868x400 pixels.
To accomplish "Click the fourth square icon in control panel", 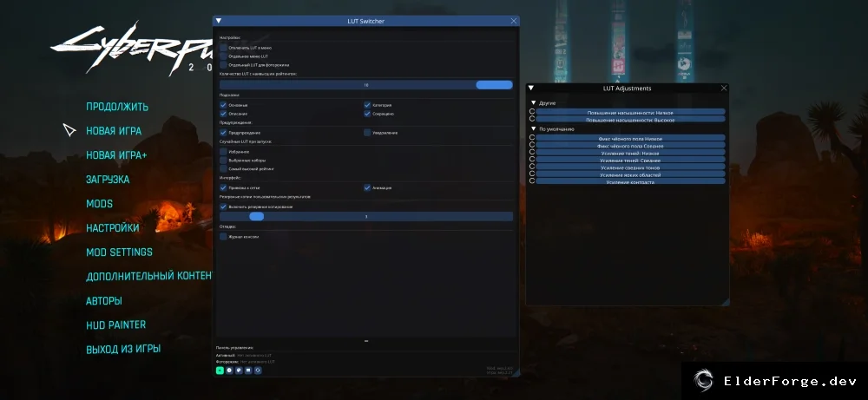I will pyautogui.click(x=248, y=370).
